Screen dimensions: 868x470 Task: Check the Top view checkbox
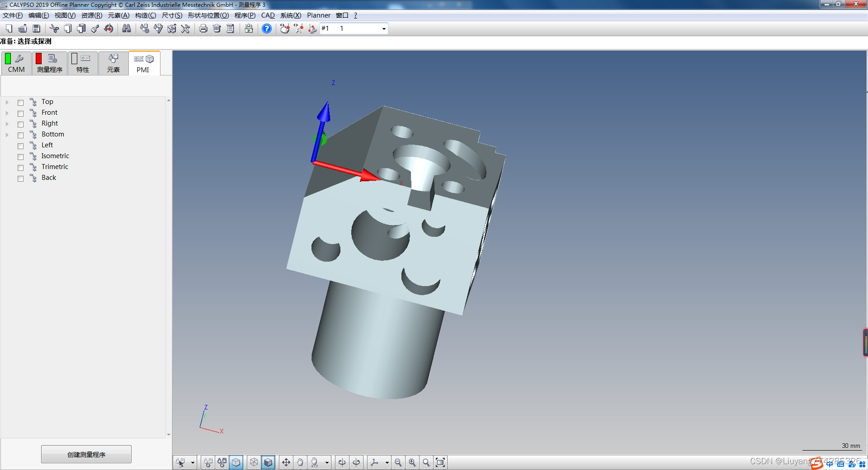20,103
